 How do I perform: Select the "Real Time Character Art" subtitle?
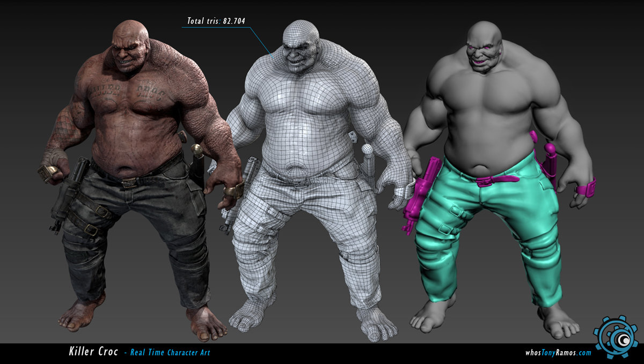click(x=170, y=353)
